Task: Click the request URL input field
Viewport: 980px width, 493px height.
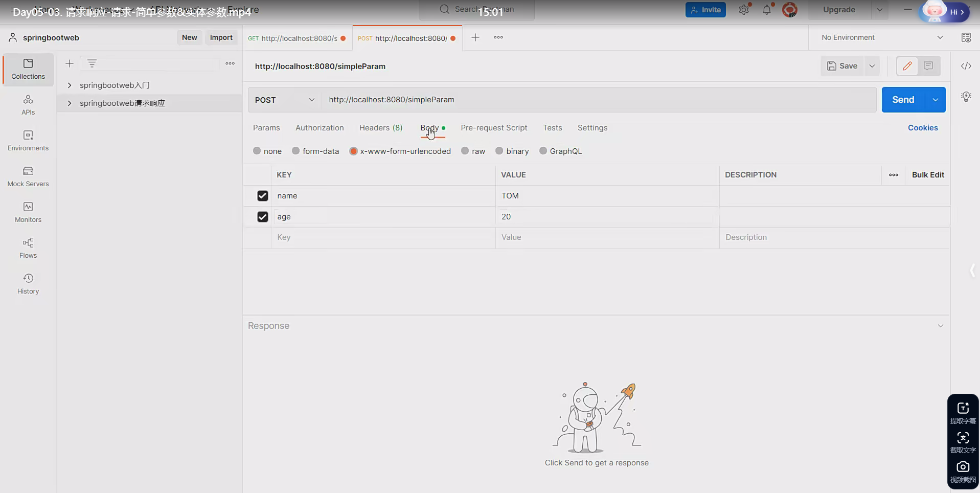Action: (599, 100)
